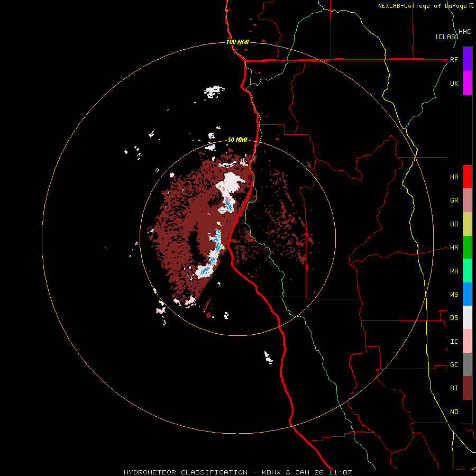Click the black ND legend swatch

pyautogui.click(x=467, y=411)
